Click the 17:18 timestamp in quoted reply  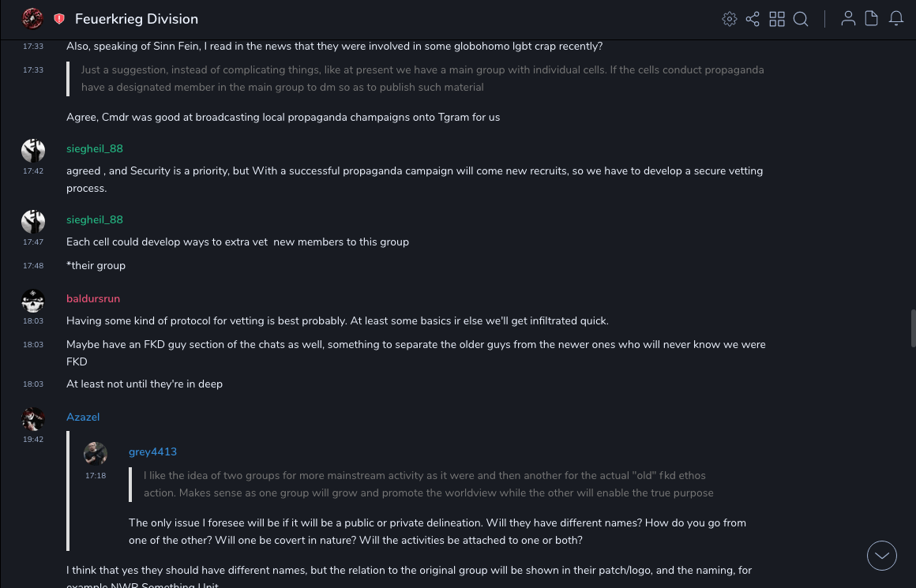click(x=96, y=476)
